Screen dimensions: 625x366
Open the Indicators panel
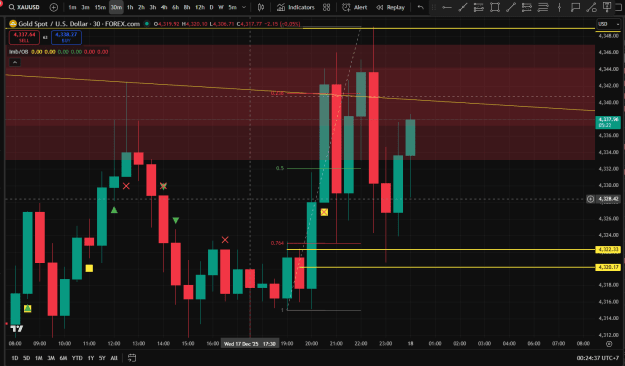[x=296, y=7]
